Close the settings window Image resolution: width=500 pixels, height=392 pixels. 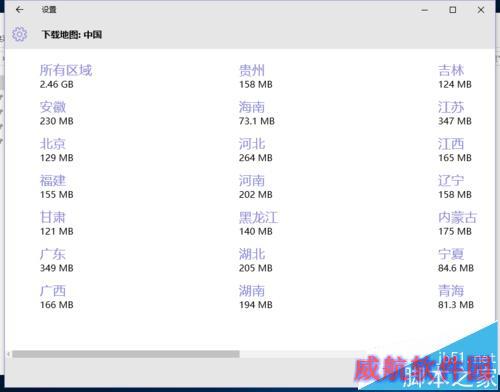[x=481, y=10]
